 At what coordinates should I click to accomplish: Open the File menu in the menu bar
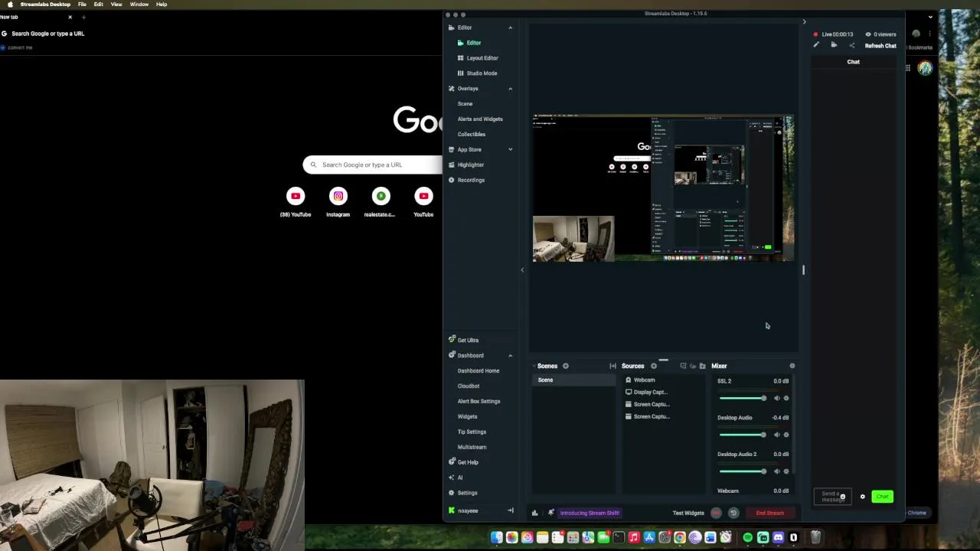(x=82, y=5)
